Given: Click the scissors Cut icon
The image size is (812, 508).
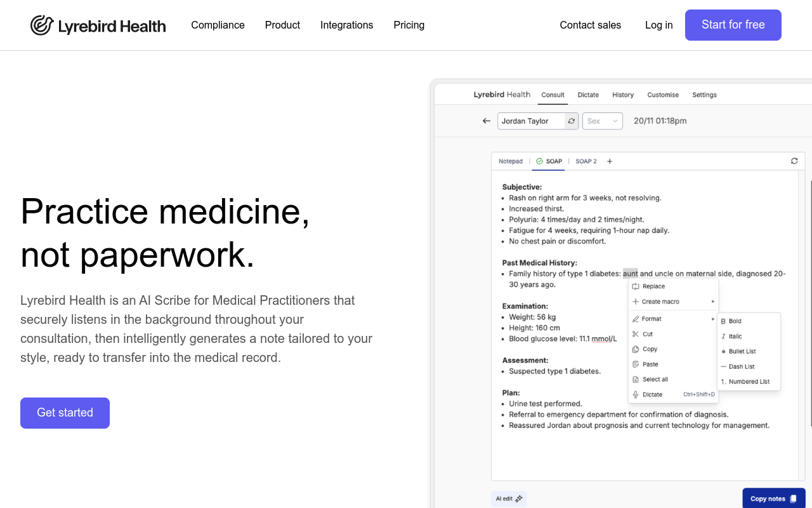Looking at the screenshot, I should (636, 334).
